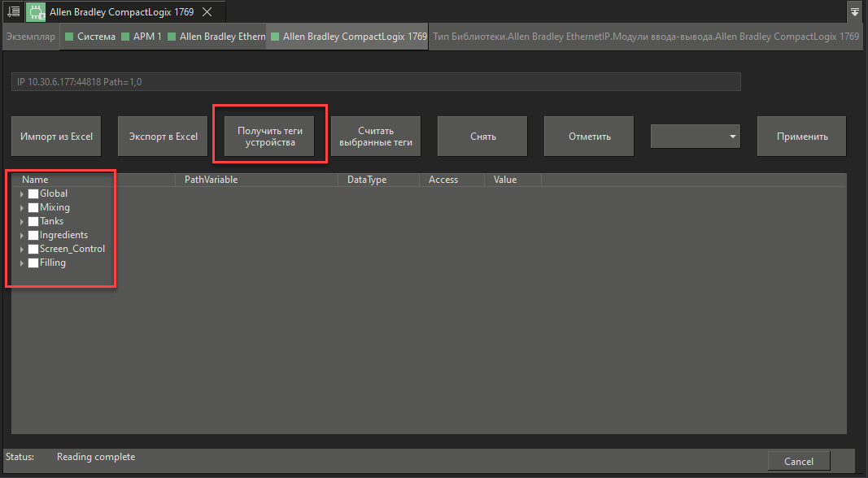This screenshot has height=478, width=868.
Task: Tick the Tanks checkbox
Action: (x=33, y=221)
